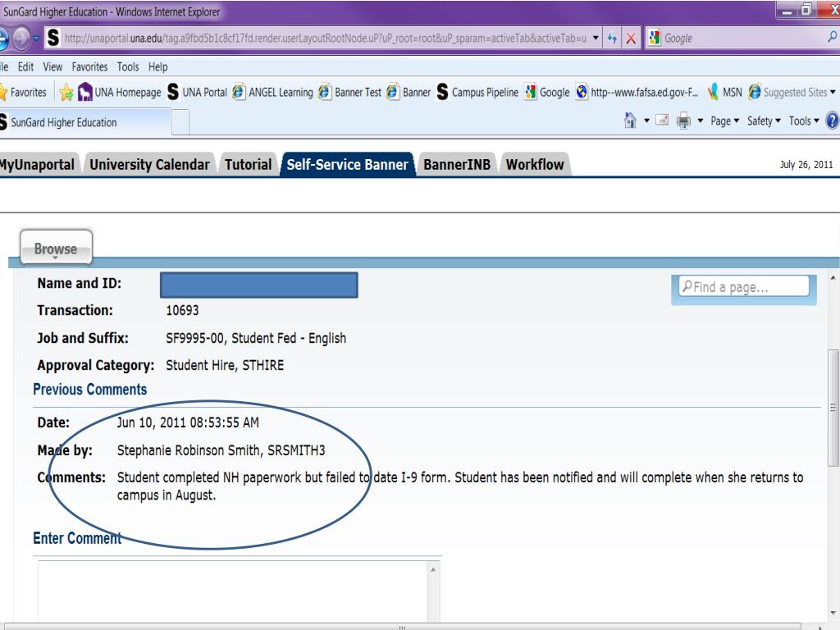This screenshot has height=630, width=840.
Task: Switch to Tutorial tab
Action: click(x=248, y=164)
